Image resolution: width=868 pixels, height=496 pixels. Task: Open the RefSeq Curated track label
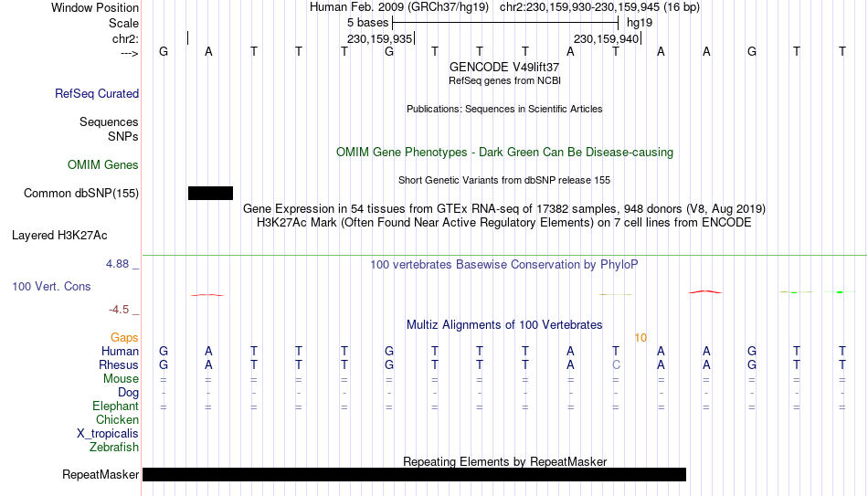point(97,93)
